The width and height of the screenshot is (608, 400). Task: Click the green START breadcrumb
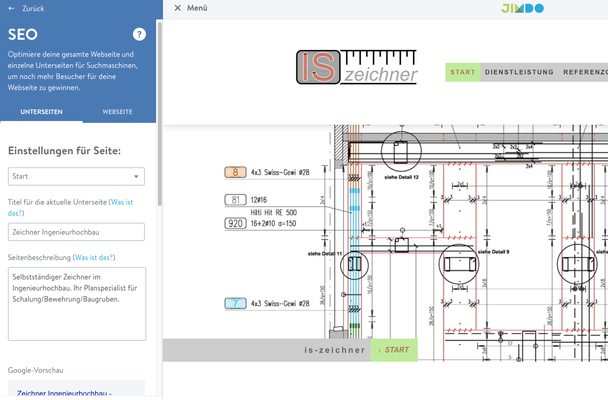pyautogui.click(x=395, y=350)
